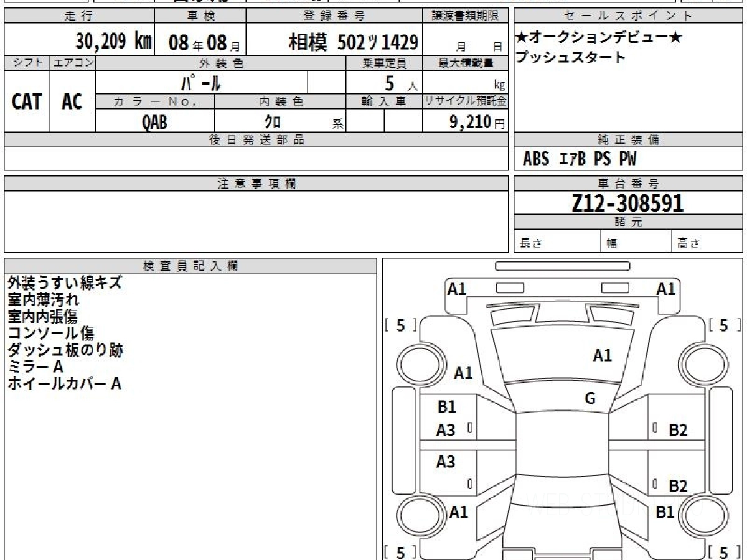Select the ★オークションデビュー★ line

pos(598,38)
